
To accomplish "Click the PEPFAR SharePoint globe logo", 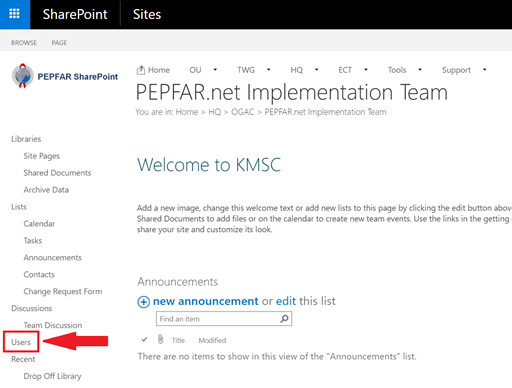I will tap(23, 76).
